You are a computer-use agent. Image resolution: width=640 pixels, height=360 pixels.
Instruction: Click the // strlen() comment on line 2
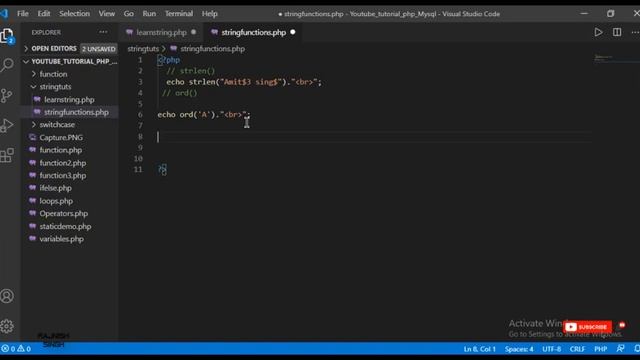coord(190,71)
